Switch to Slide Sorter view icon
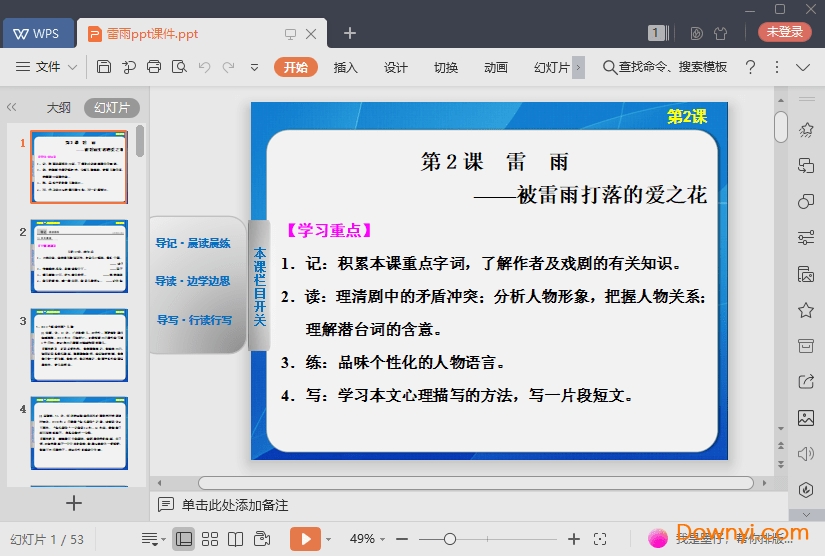The image size is (825, 556). (210, 539)
